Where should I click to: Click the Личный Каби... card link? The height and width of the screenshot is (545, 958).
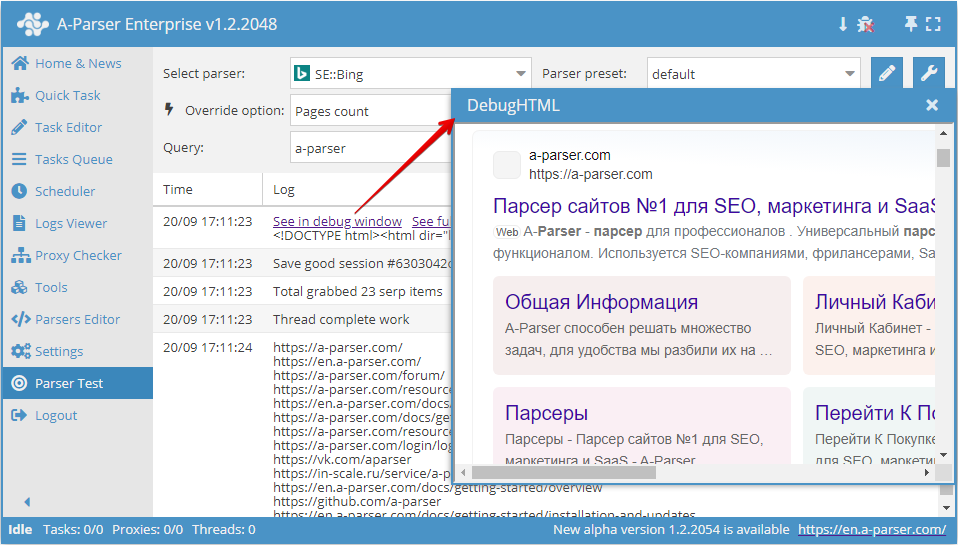(875, 302)
